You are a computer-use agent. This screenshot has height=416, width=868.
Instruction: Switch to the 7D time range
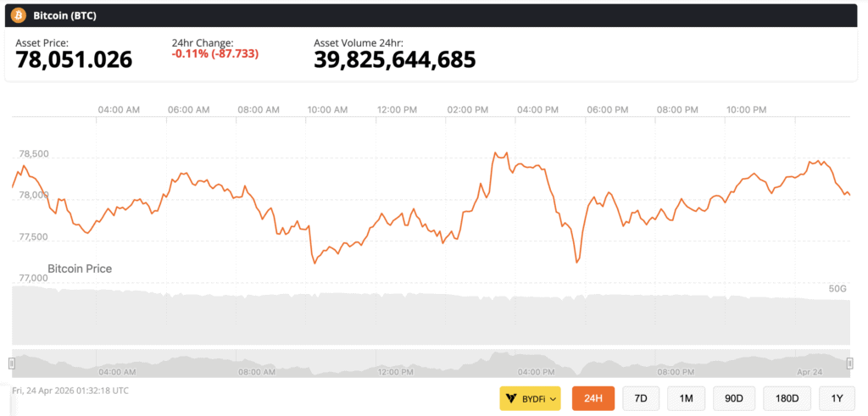point(641,398)
